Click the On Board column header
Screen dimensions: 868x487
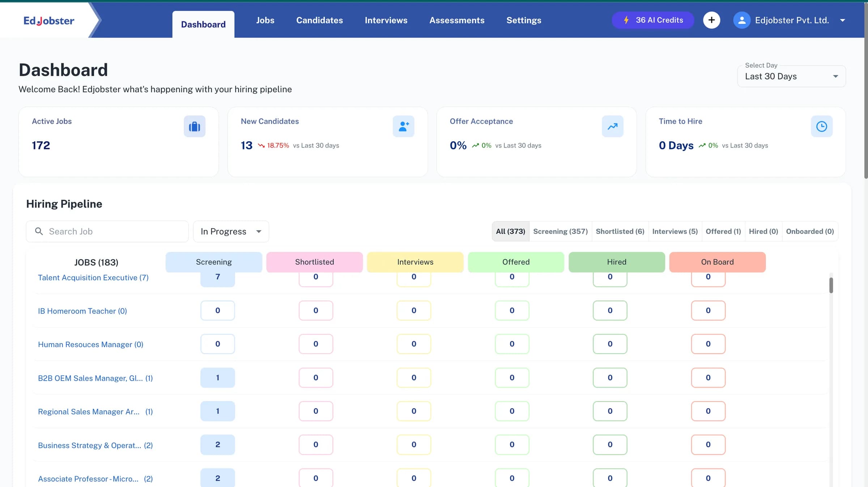click(x=718, y=262)
